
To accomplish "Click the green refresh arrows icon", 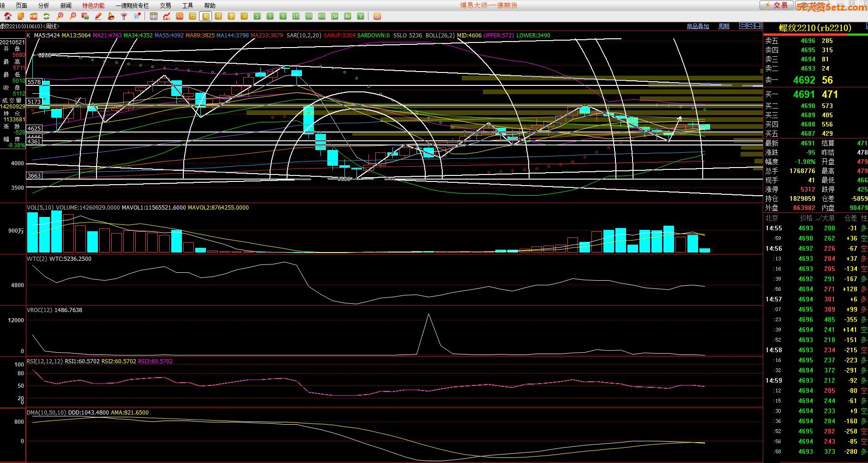I will click(47, 16).
